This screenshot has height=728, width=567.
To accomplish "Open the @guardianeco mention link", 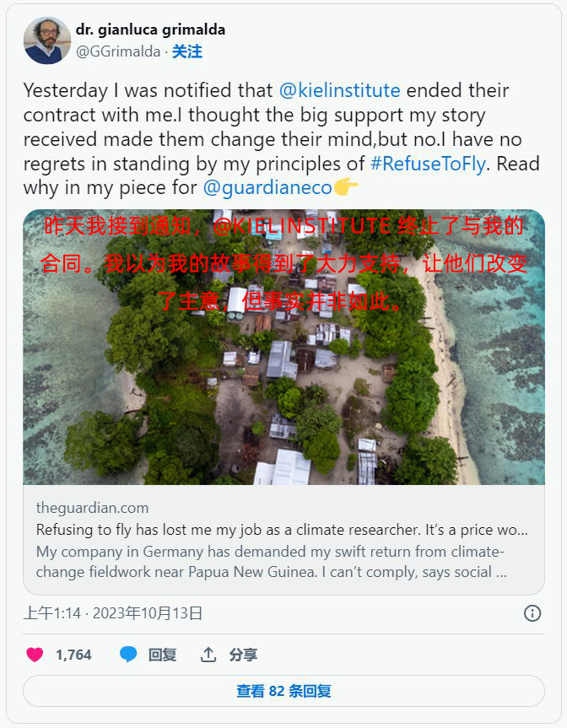I will point(267,187).
